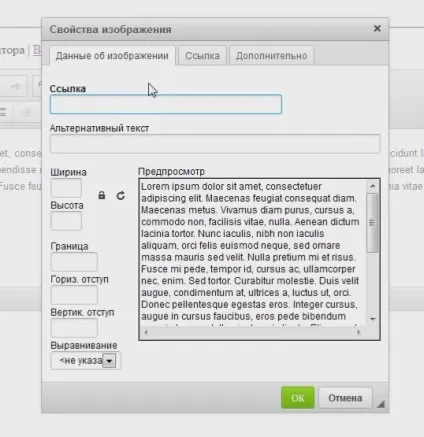Click the Вертик. отступ field
The height and width of the screenshot is (437, 424).
pos(74,328)
